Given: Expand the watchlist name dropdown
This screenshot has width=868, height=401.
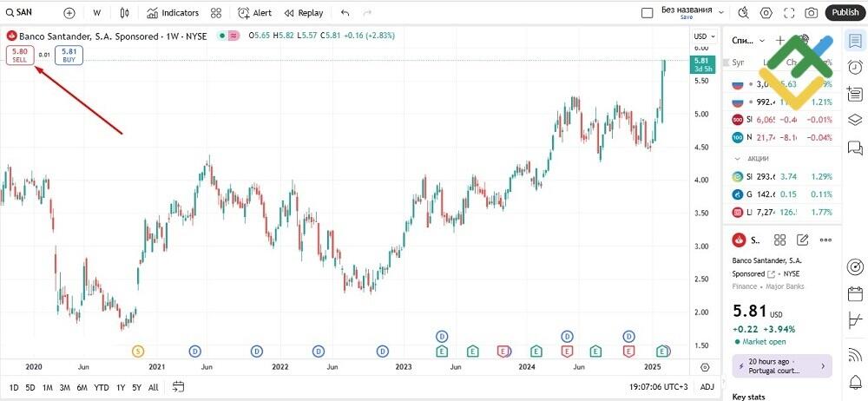Looking at the screenshot, I should 761,40.
